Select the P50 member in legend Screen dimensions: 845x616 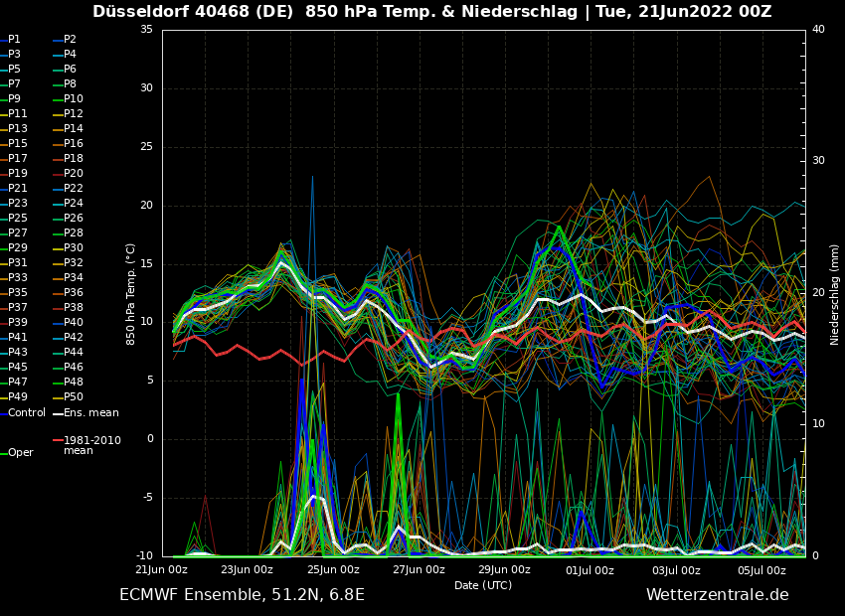point(73,397)
